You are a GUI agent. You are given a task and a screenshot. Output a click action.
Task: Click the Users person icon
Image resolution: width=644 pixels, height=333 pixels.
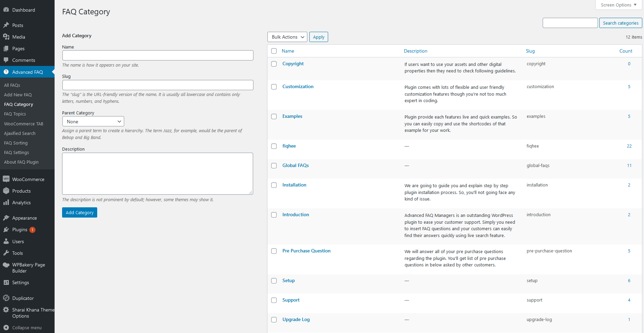pos(6,241)
